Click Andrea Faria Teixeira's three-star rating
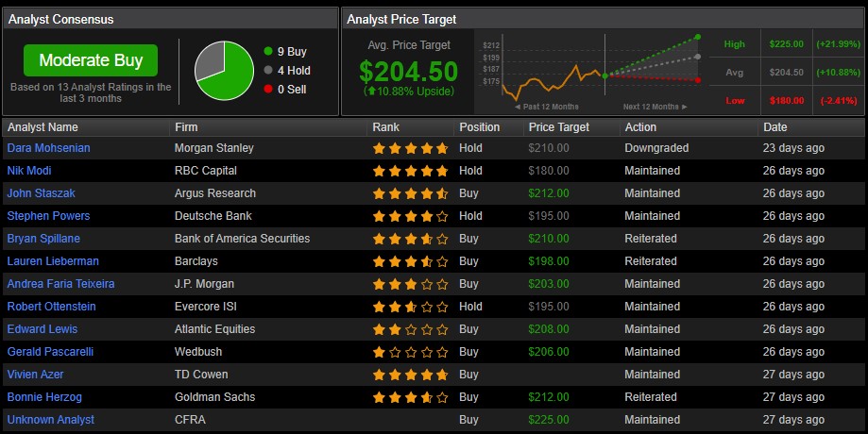 (x=410, y=284)
